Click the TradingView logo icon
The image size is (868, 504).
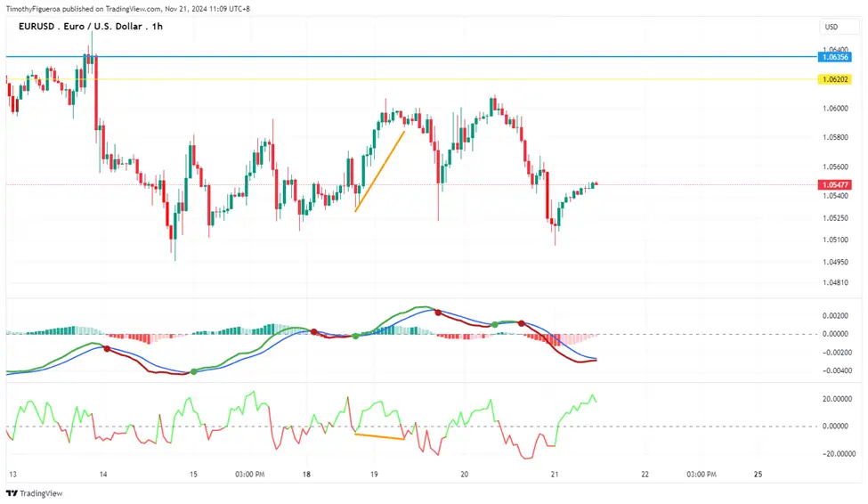pyautogui.click(x=12, y=493)
